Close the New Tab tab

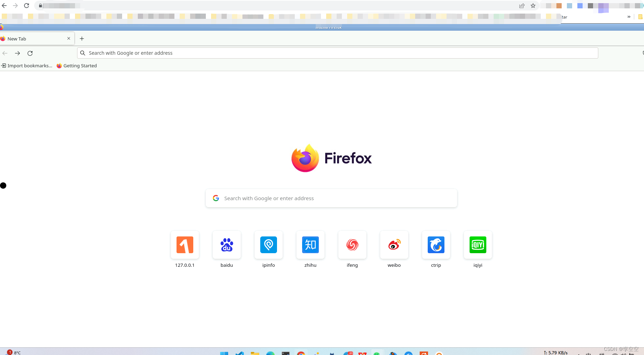(x=69, y=39)
